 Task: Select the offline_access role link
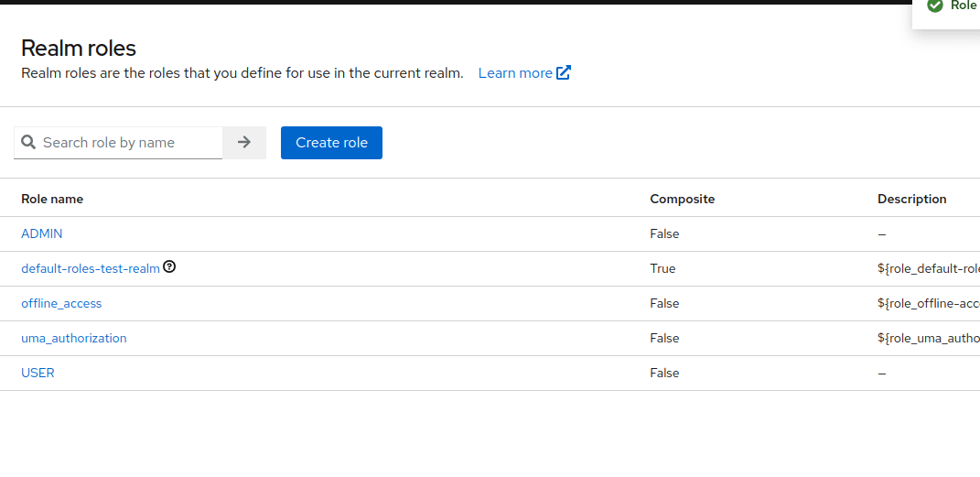61,303
